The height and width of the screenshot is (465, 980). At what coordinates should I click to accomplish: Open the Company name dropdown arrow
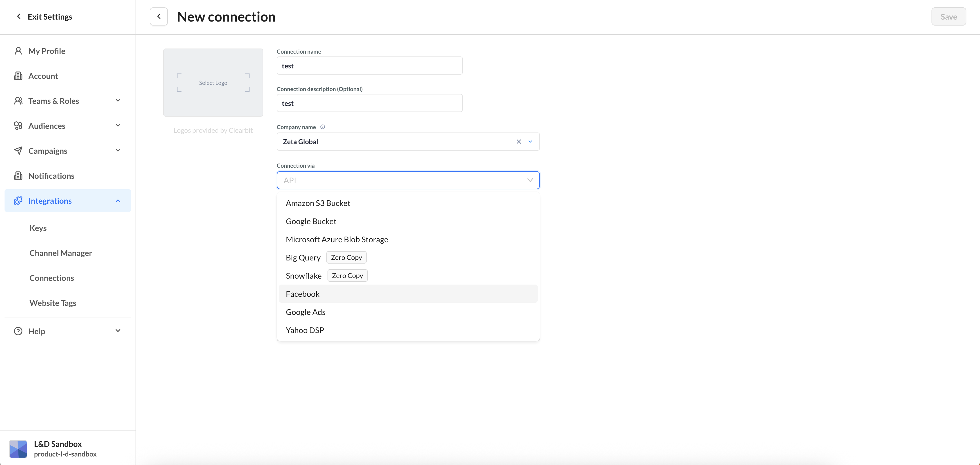click(530, 142)
